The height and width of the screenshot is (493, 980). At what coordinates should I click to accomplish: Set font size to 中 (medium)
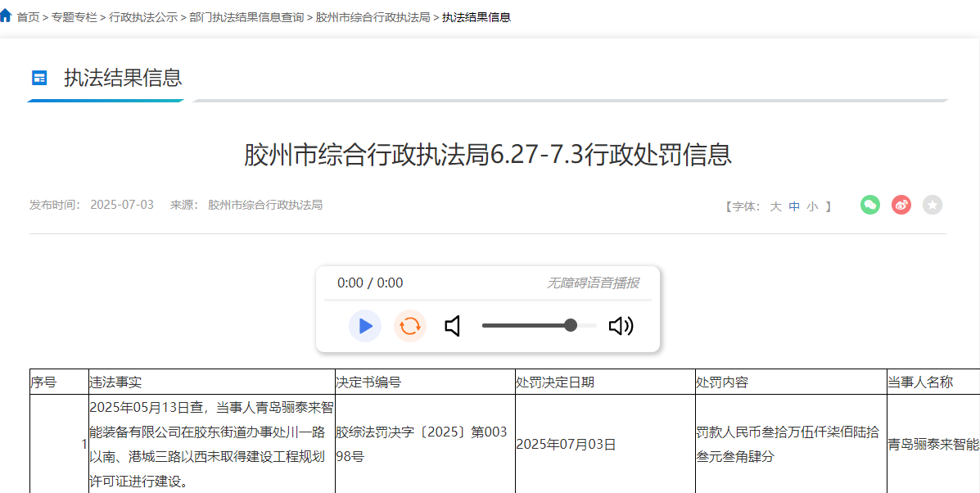(x=794, y=206)
